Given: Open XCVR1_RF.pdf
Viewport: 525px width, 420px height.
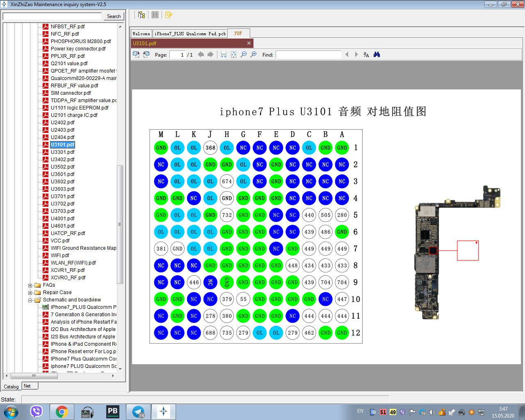Looking at the screenshot, I should 68,270.
